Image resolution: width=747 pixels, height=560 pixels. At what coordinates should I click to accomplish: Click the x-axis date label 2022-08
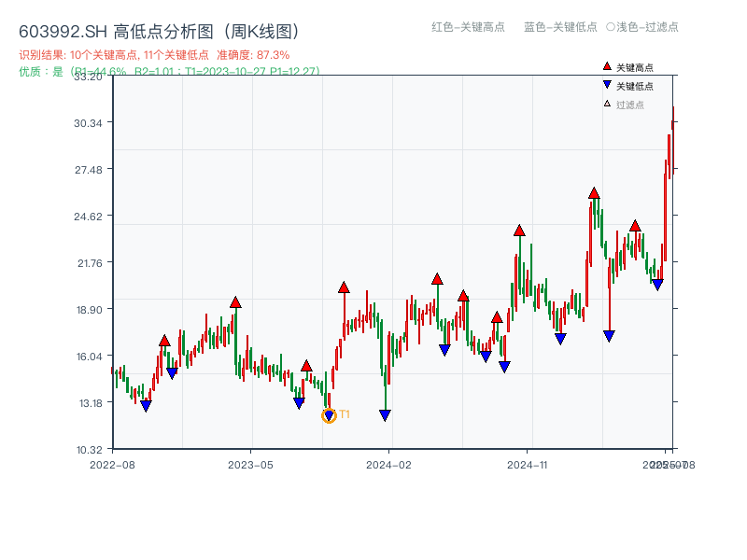click(x=112, y=465)
